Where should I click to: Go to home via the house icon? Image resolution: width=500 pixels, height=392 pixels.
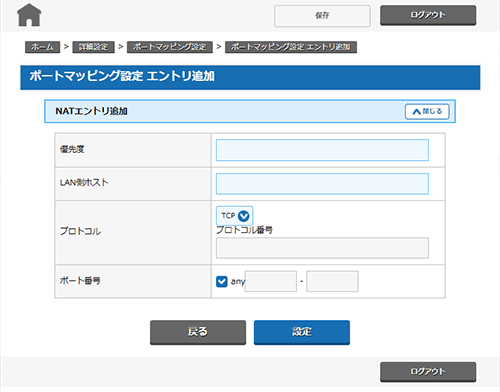click(x=29, y=15)
